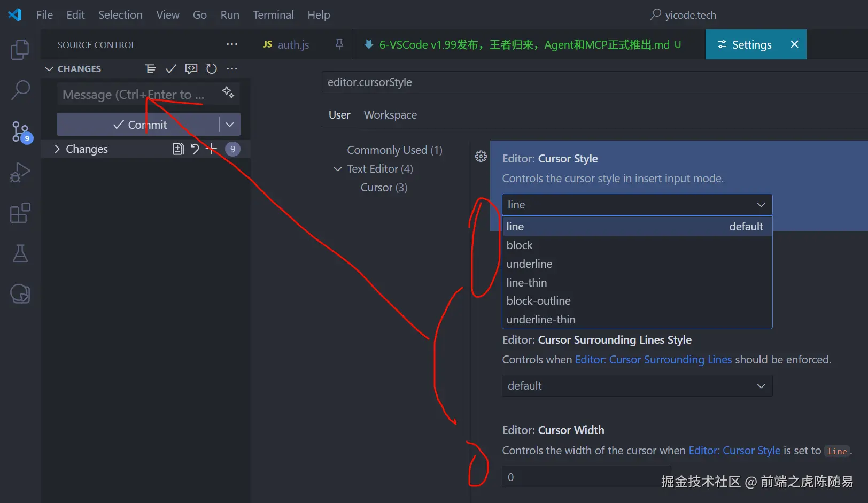View changes as tree in Changes header
This screenshot has width=868, height=503.
pyautogui.click(x=151, y=68)
